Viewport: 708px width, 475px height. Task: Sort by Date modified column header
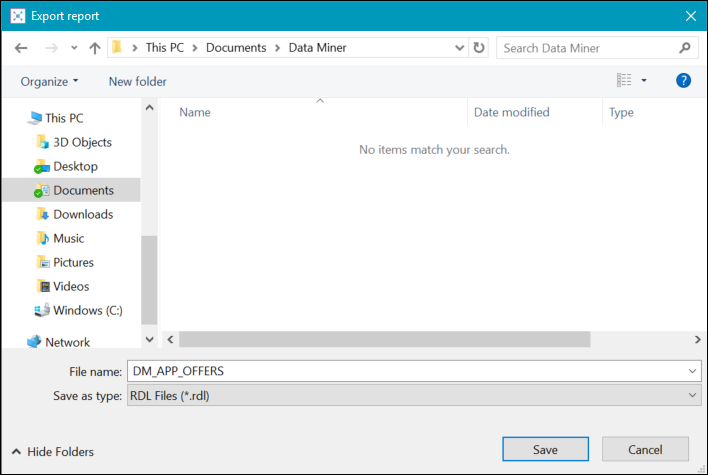pyautogui.click(x=512, y=112)
